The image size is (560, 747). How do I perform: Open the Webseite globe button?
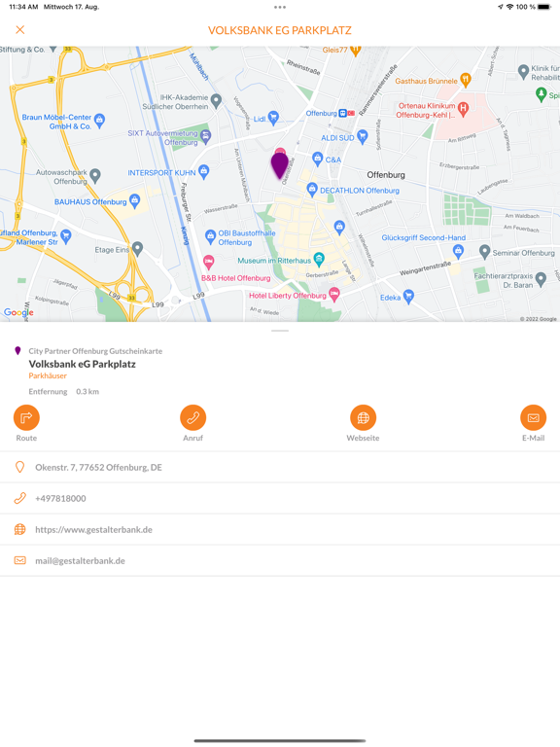(x=363, y=417)
